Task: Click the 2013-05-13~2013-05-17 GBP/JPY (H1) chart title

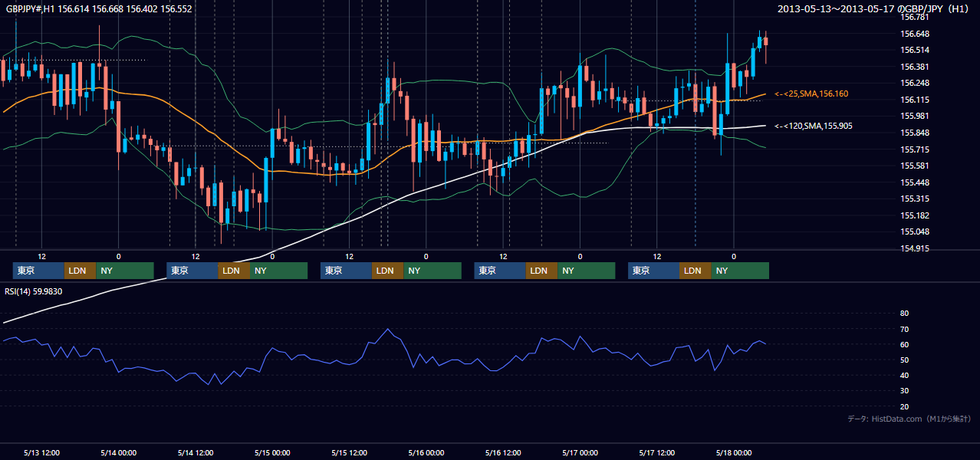Action: [x=874, y=8]
